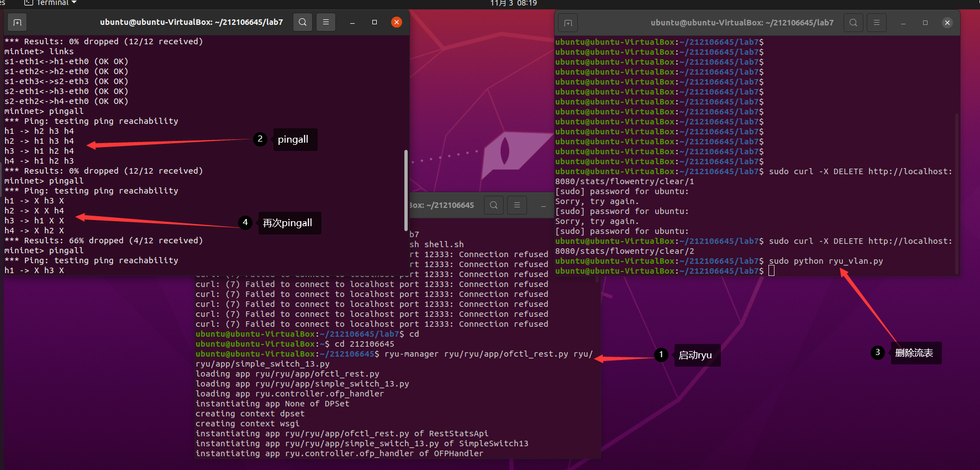The width and height of the screenshot is (980, 470).
Task: Close the left terminal with the orange button
Action: 397,22
